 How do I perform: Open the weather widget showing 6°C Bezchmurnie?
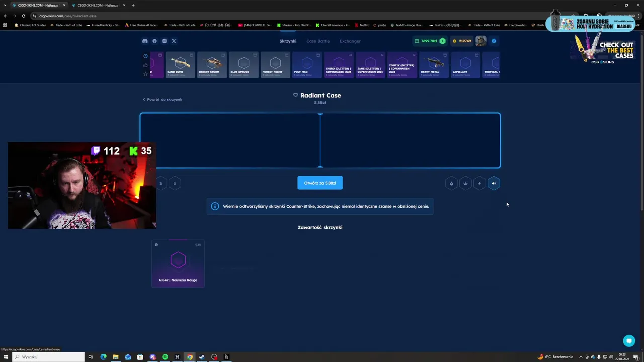click(555, 357)
